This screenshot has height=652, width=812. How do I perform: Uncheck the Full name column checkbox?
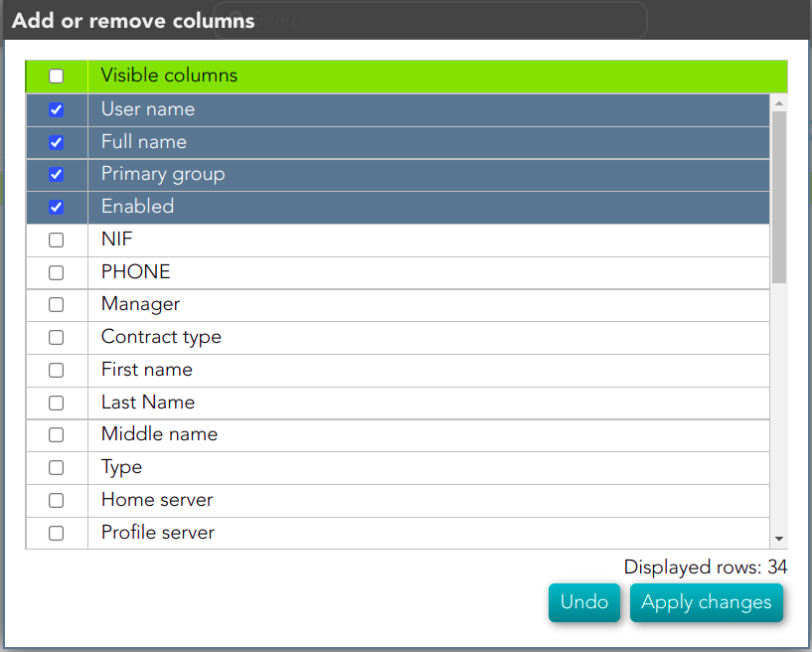(56, 142)
